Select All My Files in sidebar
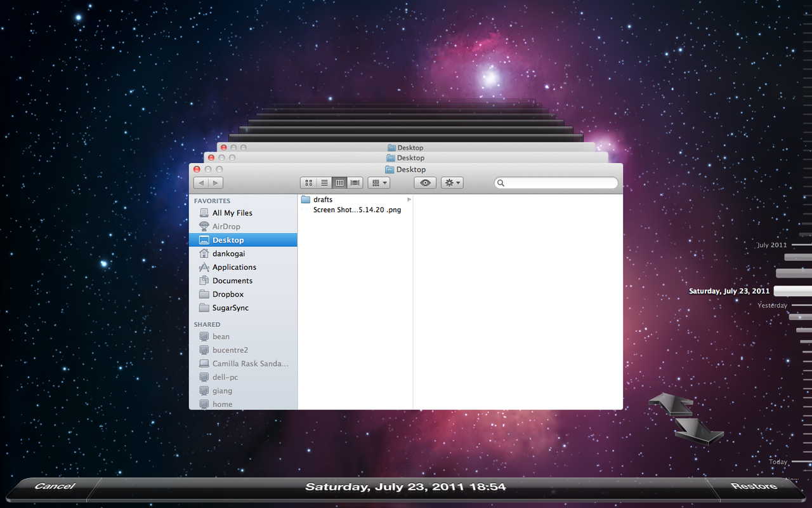 [x=243, y=213]
